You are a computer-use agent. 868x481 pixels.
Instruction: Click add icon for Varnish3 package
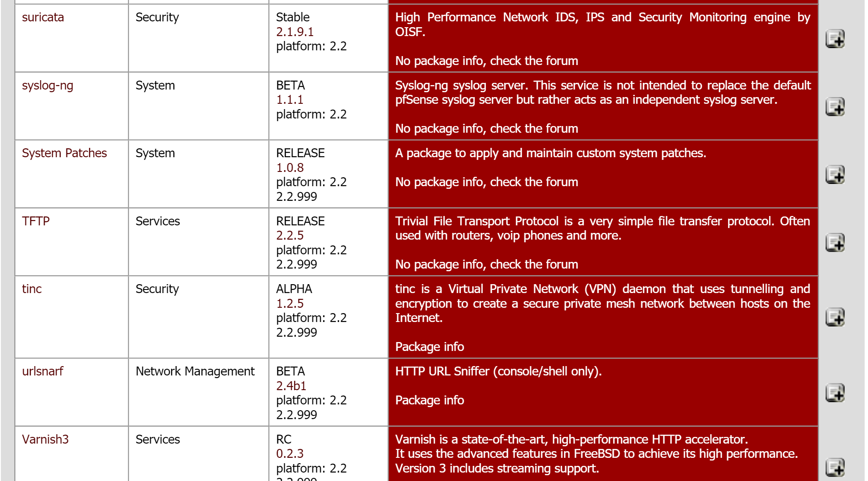tap(835, 468)
